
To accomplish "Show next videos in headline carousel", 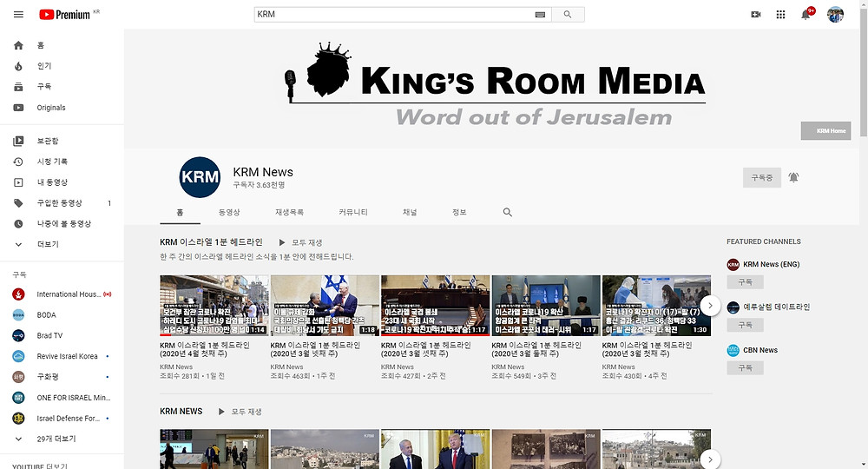I will (710, 306).
